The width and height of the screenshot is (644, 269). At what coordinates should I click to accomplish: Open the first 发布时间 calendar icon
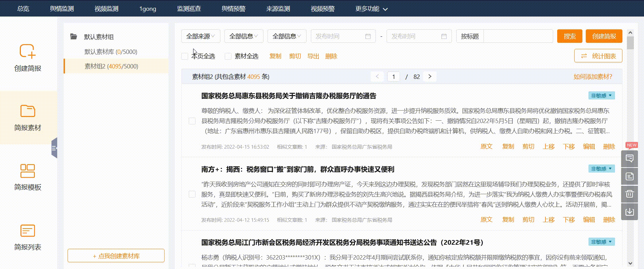click(368, 36)
